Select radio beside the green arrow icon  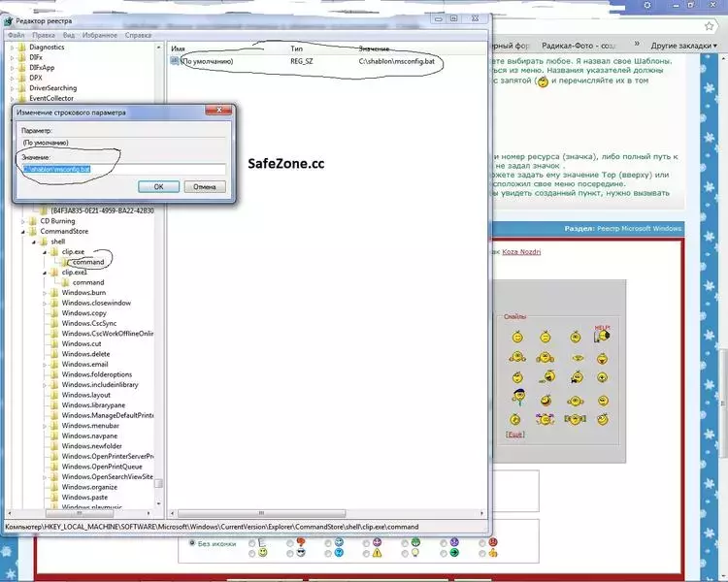(444, 553)
